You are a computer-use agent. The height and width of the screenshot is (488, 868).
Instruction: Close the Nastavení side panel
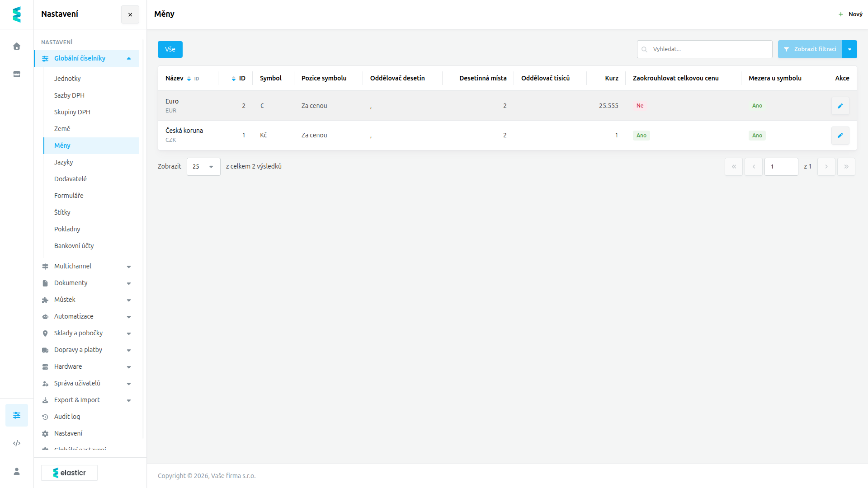[130, 14]
